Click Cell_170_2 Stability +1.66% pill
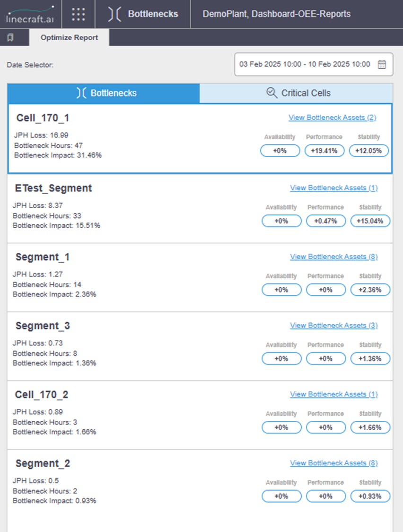This screenshot has width=403, height=532. point(370,427)
